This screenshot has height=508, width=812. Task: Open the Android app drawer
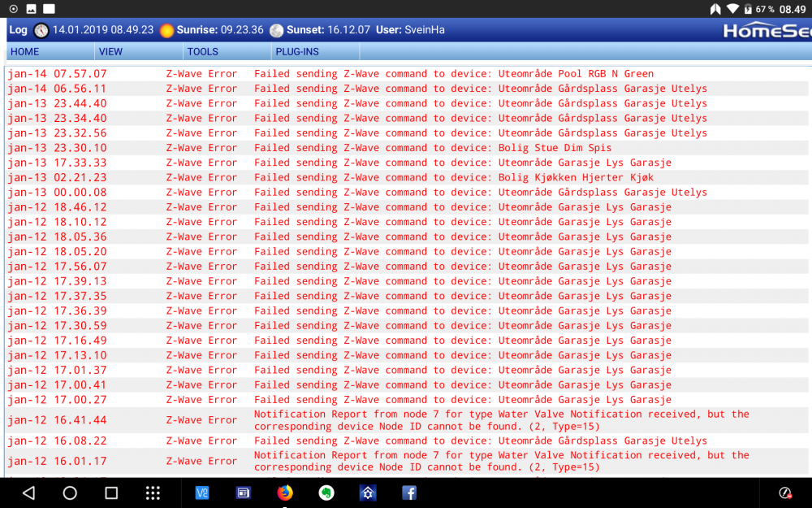click(153, 492)
